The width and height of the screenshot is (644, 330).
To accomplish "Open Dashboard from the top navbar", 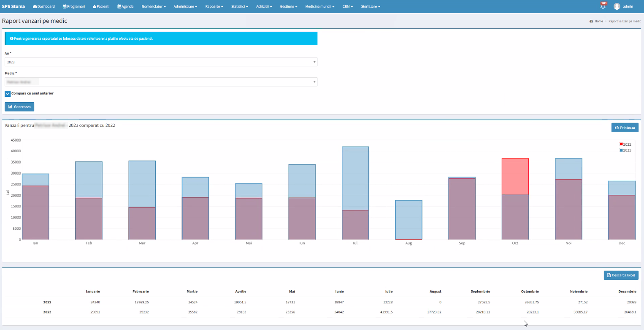I will 44,6.
